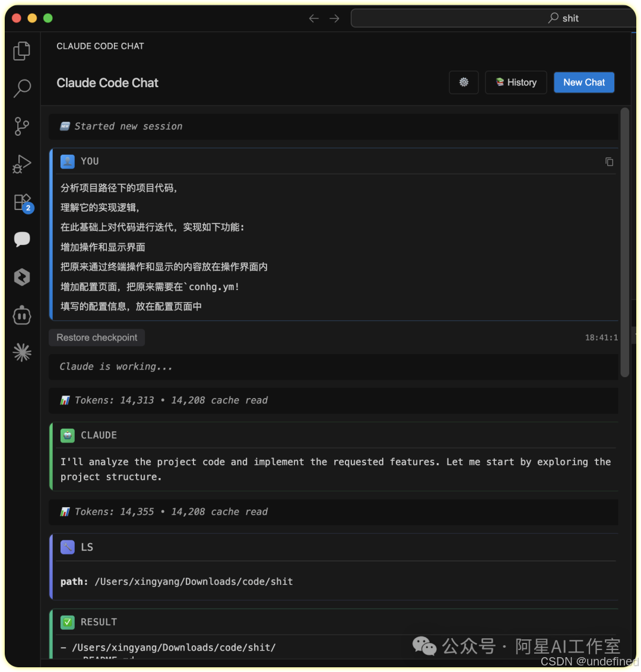The height and width of the screenshot is (672, 641).
Task: Click the magnifier icon in the search bar
Action: pos(552,18)
